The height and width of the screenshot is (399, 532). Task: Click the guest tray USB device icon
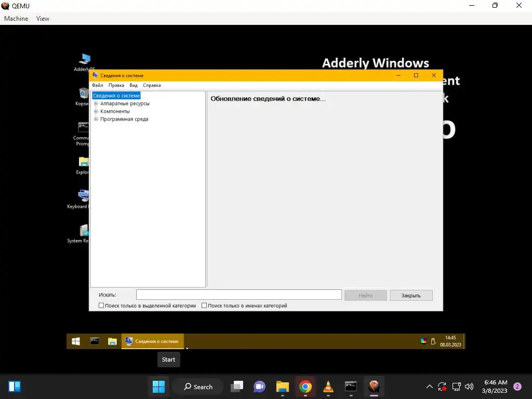(x=433, y=341)
